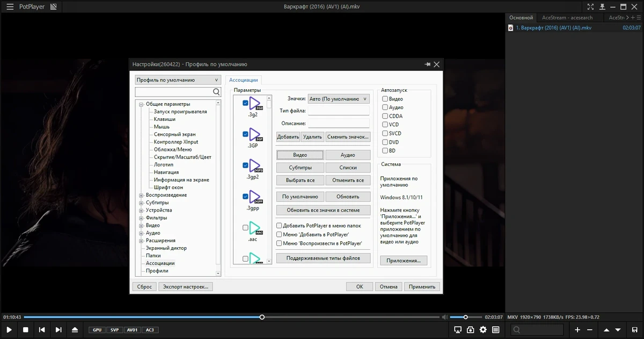Switch to 'AceStream - acesearch' playlist tab

point(567,18)
